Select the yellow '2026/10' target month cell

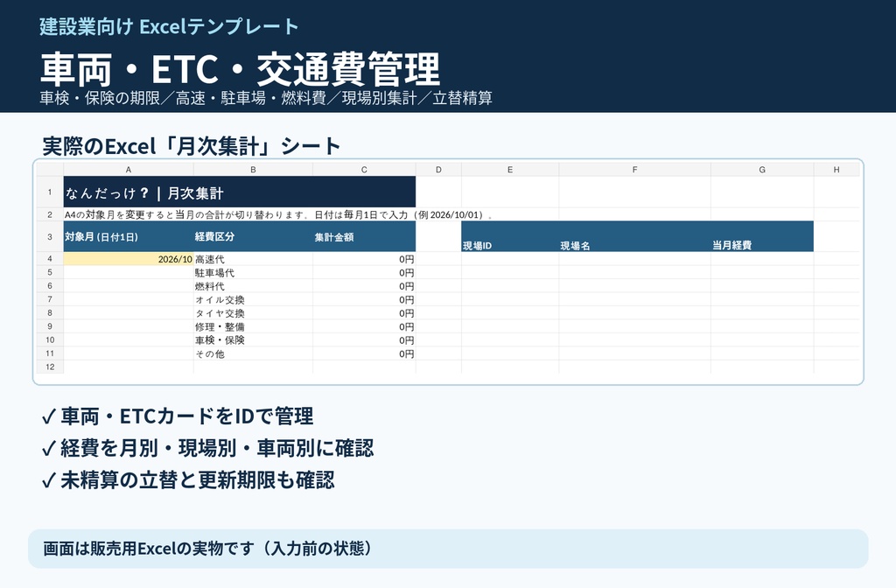[129, 259]
